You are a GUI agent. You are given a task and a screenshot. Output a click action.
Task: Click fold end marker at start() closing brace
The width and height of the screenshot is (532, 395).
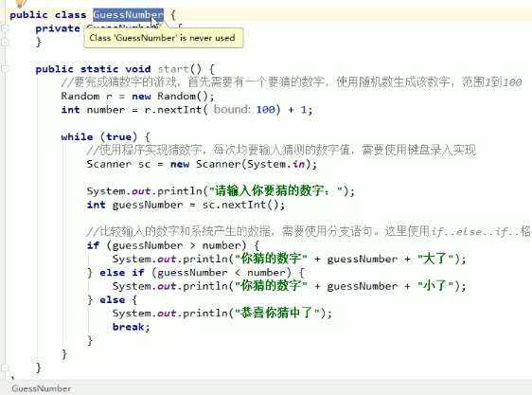[x=5, y=368]
